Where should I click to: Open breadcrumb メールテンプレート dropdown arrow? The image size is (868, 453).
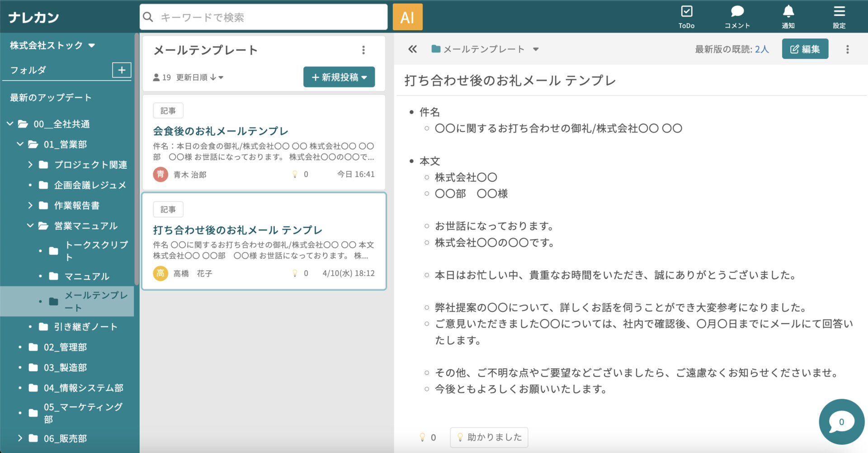pos(536,49)
